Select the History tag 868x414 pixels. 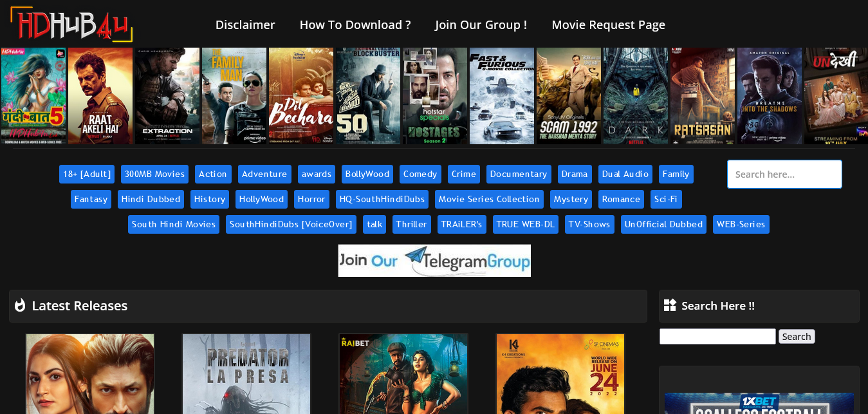point(210,199)
